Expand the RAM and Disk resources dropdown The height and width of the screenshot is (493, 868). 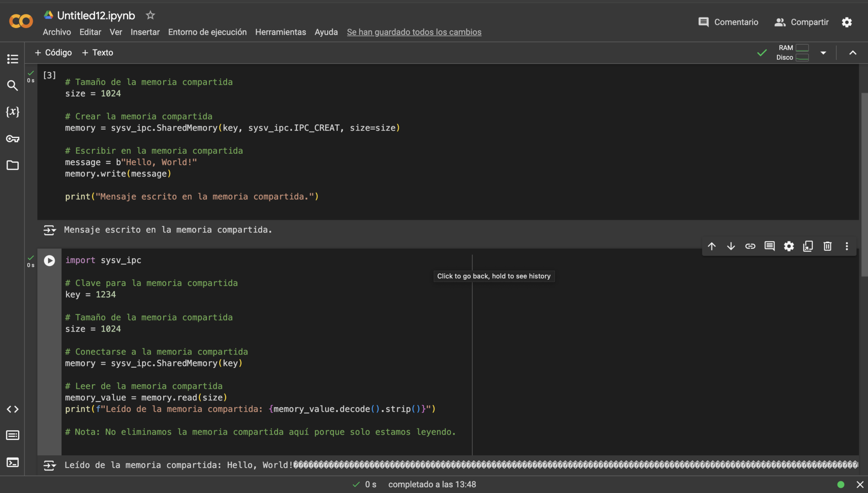point(823,53)
